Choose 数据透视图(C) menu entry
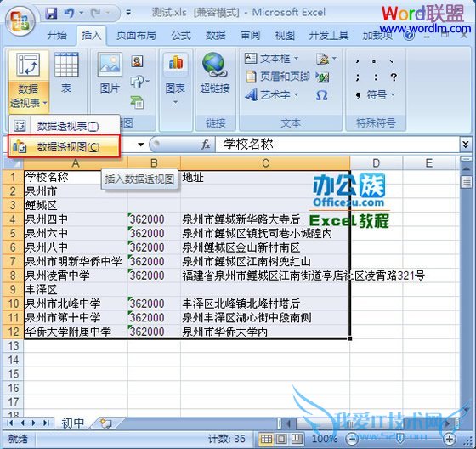 [x=65, y=147]
